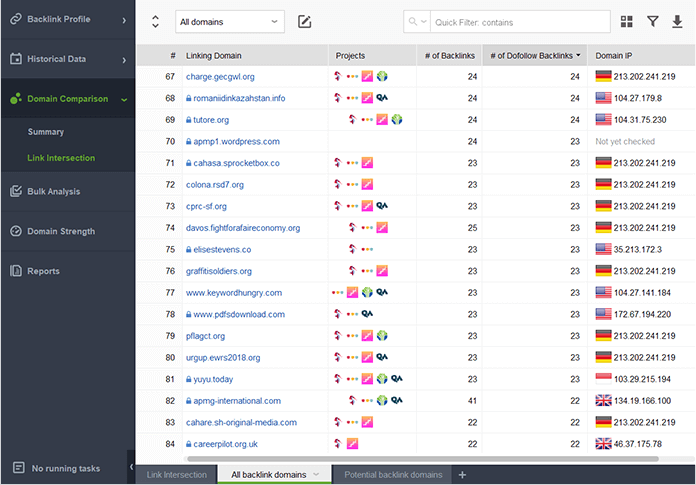Click the Domain Strength gauge icon
This screenshot has width=696, height=485.
[16, 231]
